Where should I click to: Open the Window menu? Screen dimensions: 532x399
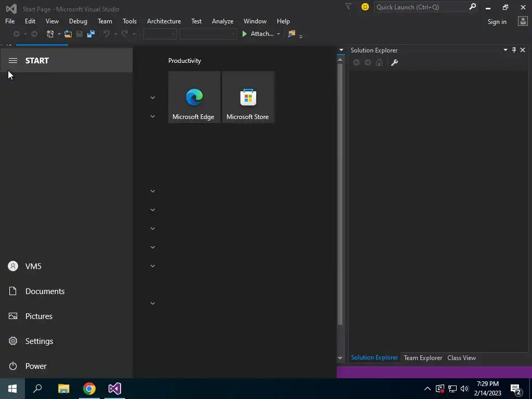pos(255,21)
